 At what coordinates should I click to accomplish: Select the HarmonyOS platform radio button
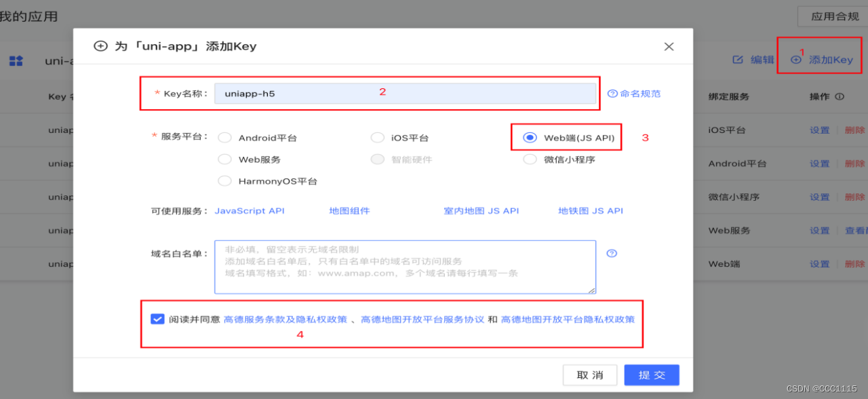[x=225, y=181]
